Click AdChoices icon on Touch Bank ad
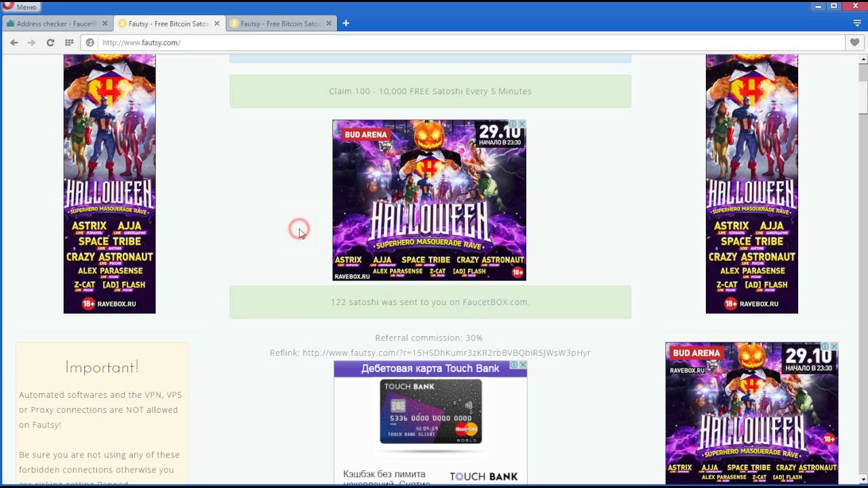This screenshot has height=488, width=868. [514, 365]
